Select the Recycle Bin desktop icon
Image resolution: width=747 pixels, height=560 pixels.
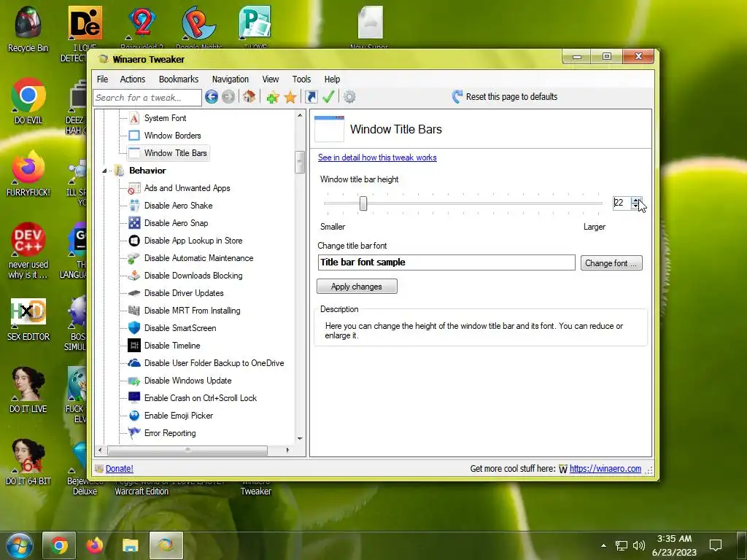(x=28, y=29)
